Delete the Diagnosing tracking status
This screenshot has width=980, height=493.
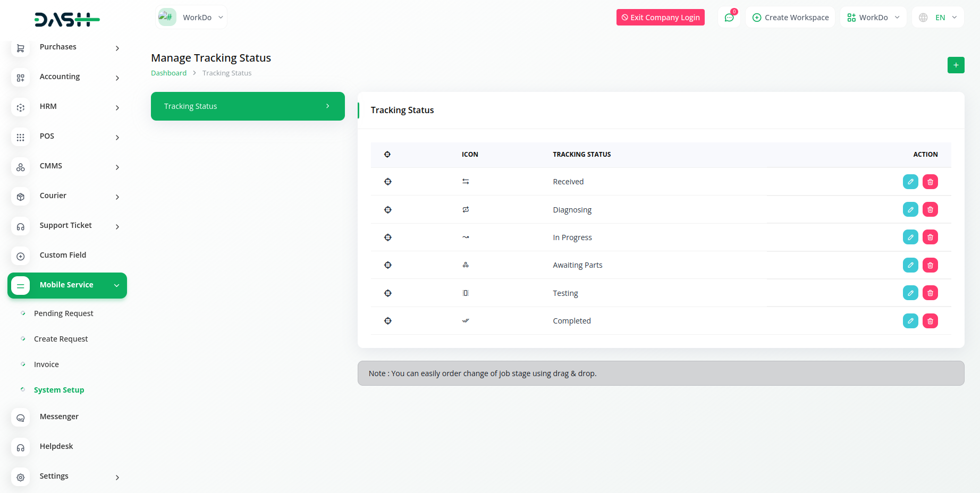coord(930,210)
